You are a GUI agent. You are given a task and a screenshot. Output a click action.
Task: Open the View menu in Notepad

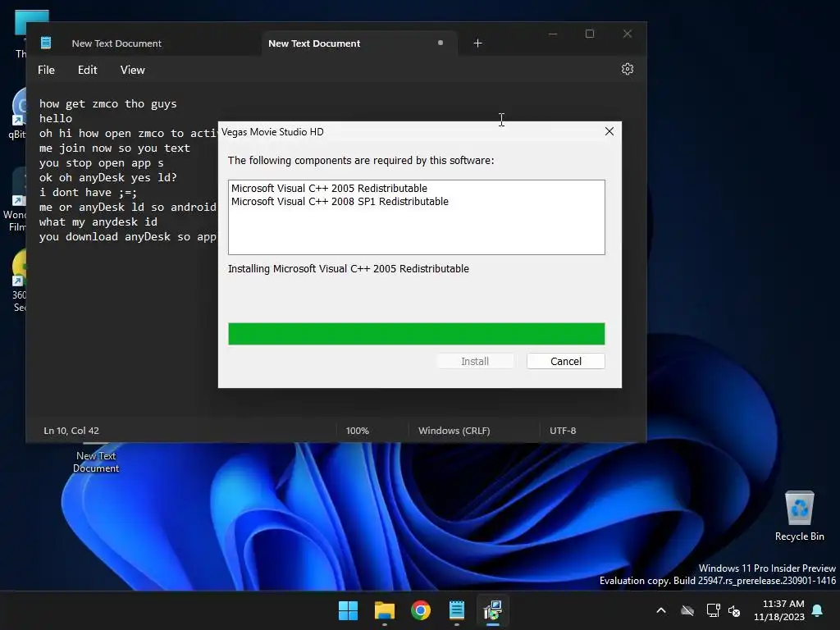point(132,71)
